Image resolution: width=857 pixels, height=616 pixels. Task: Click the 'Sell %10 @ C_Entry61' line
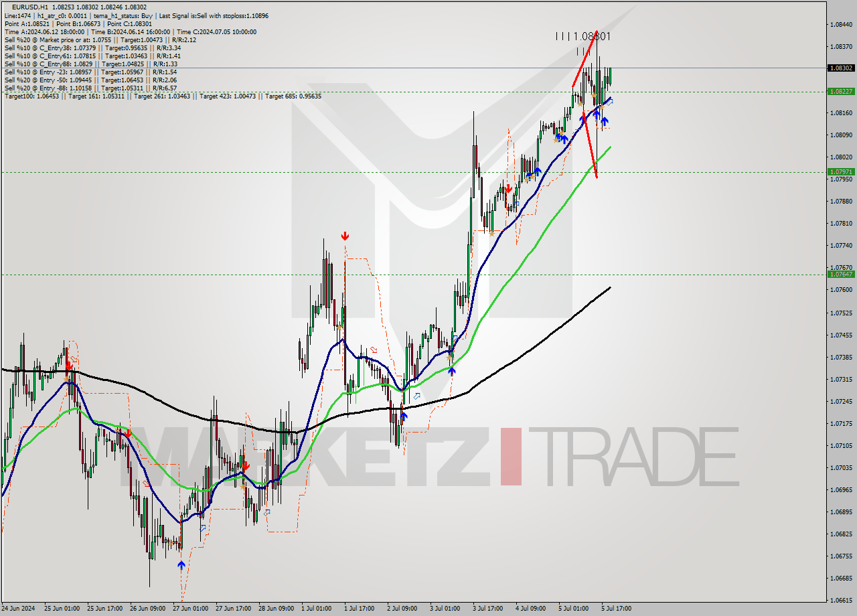[92, 56]
